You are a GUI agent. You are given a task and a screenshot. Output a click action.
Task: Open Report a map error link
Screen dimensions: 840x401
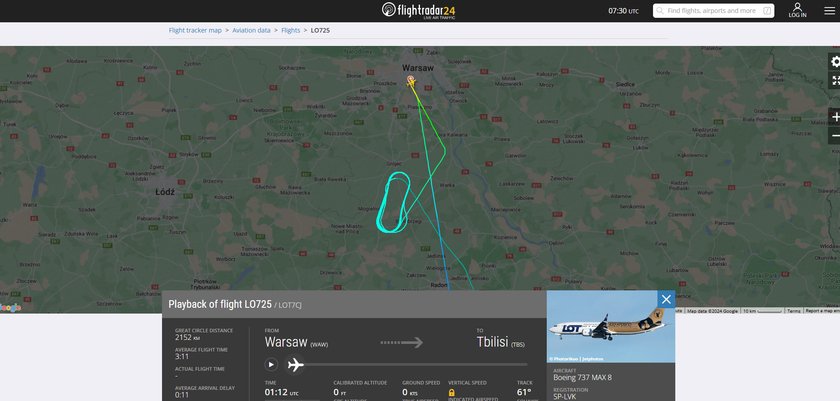click(x=821, y=311)
